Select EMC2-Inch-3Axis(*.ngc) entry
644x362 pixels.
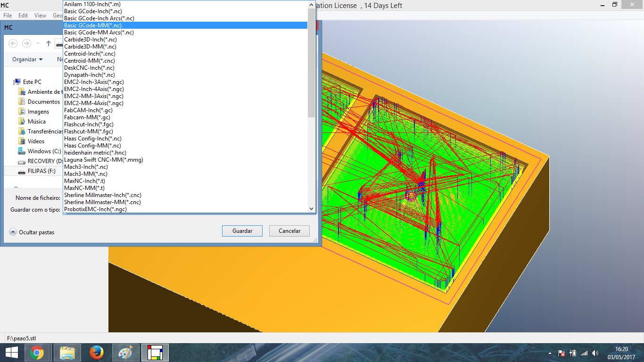185,82
